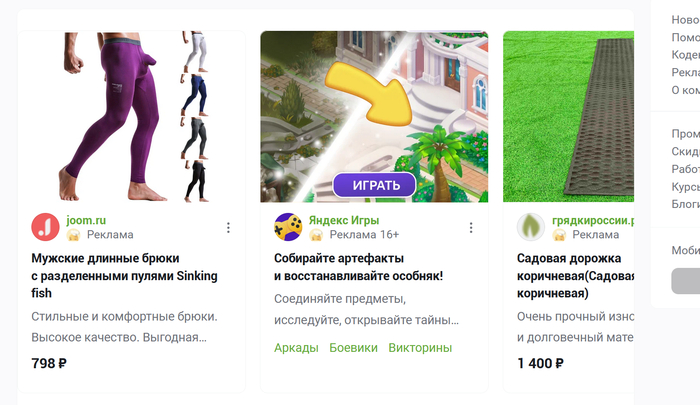Image resolution: width=700 pixels, height=405 pixels.
Task: Select the black leggings color thumbnail
Action: [195, 181]
